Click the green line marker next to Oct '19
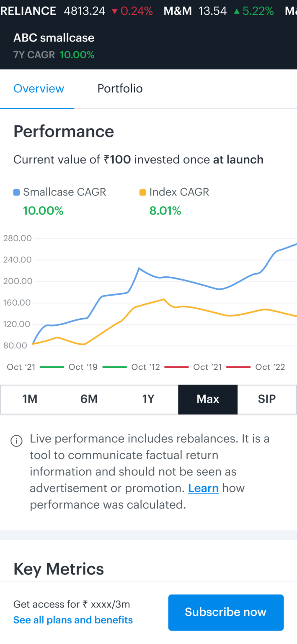Screen dimensions: 297x644 pyautogui.click(x=114, y=366)
